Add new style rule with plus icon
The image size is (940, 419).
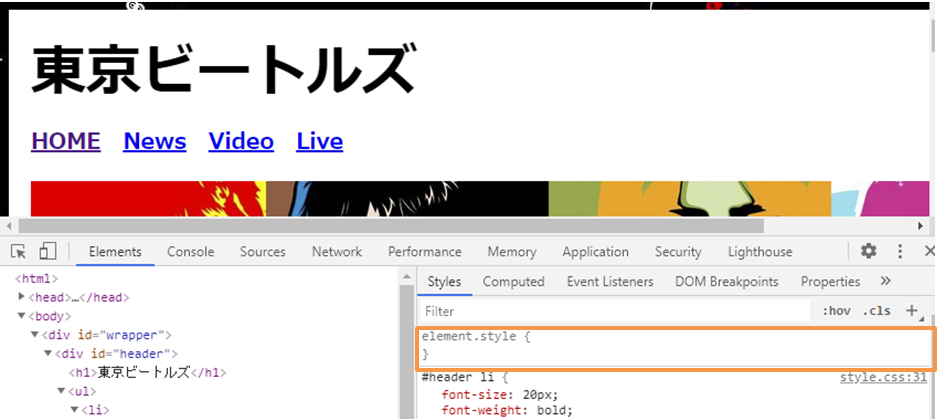tap(912, 311)
